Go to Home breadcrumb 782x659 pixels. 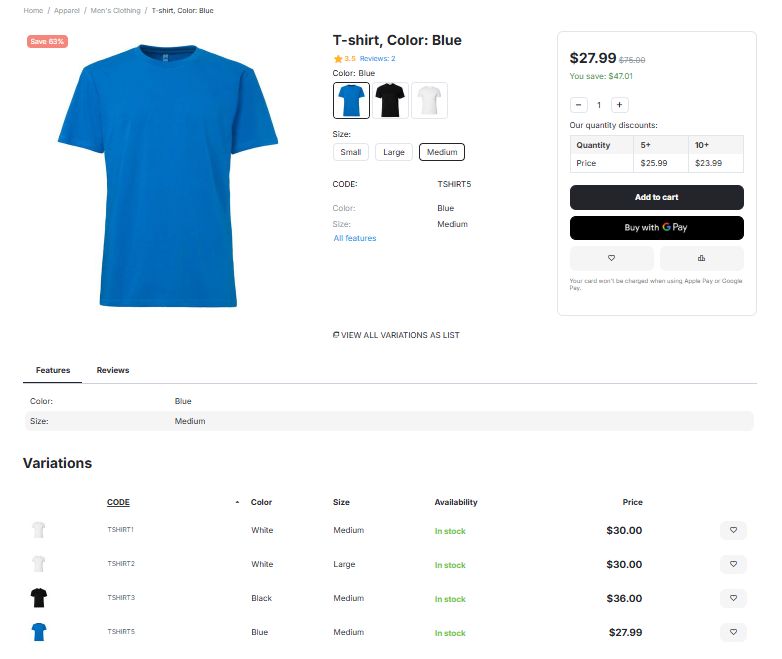pyautogui.click(x=33, y=10)
